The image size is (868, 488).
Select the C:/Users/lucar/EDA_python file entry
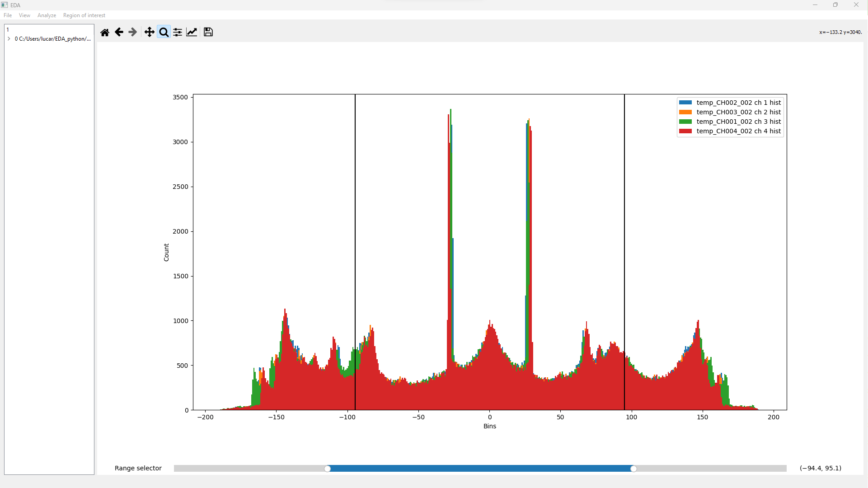click(52, 39)
